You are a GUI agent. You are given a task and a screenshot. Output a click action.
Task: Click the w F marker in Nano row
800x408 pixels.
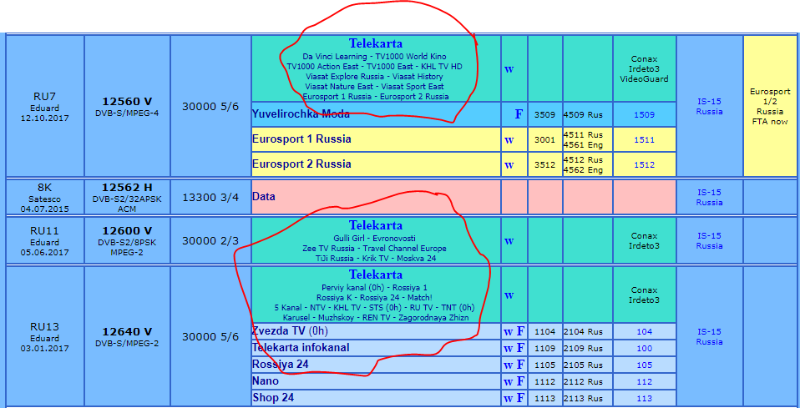(514, 381)
